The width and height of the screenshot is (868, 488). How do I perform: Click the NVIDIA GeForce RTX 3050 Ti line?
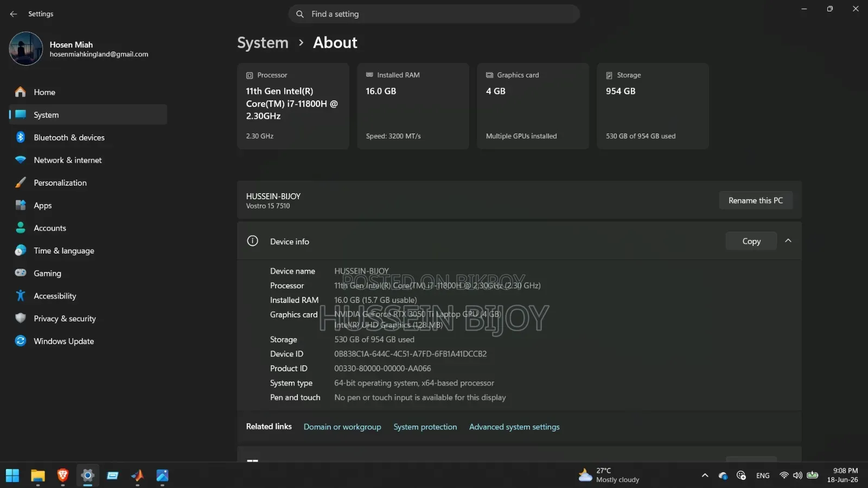pos(417,314)
